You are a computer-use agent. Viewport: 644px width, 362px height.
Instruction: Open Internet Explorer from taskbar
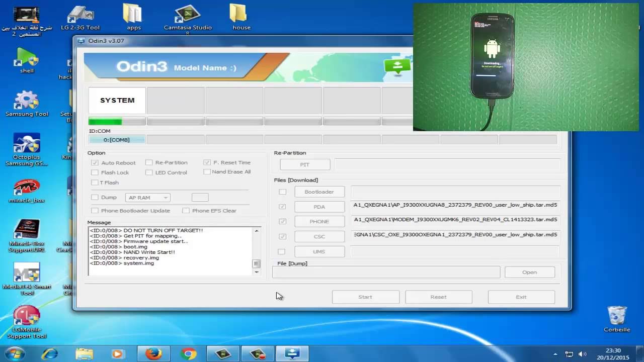coord(49,354)
